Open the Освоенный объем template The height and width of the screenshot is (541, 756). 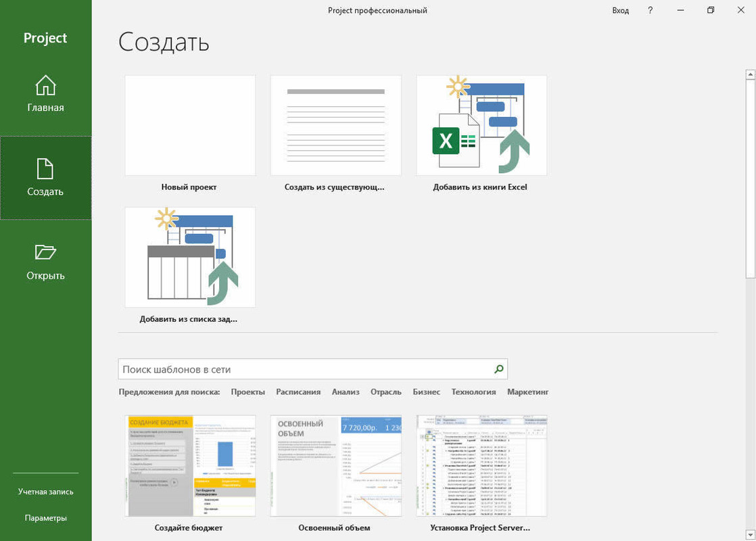(335, 466)
